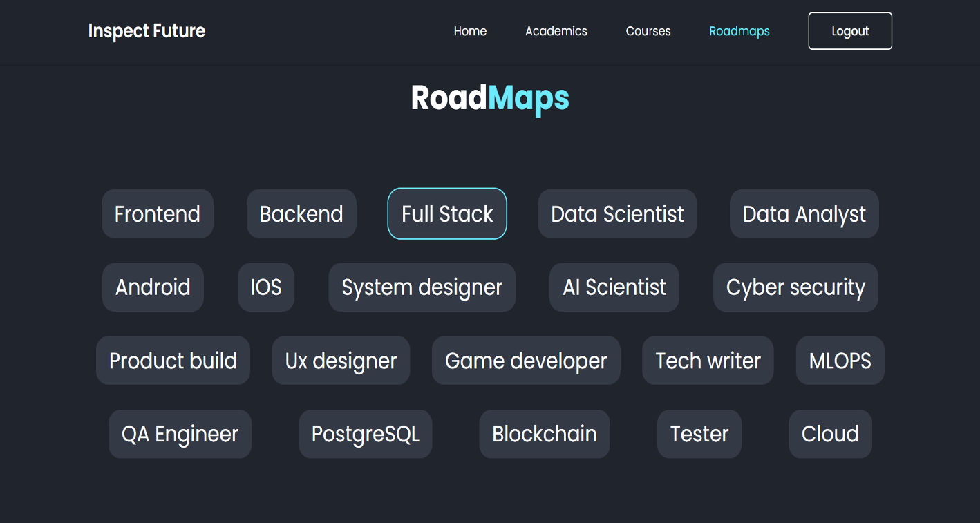Log out using the Logout button
The height and width of the screenshot is (523, 980).
coord(850,31)
